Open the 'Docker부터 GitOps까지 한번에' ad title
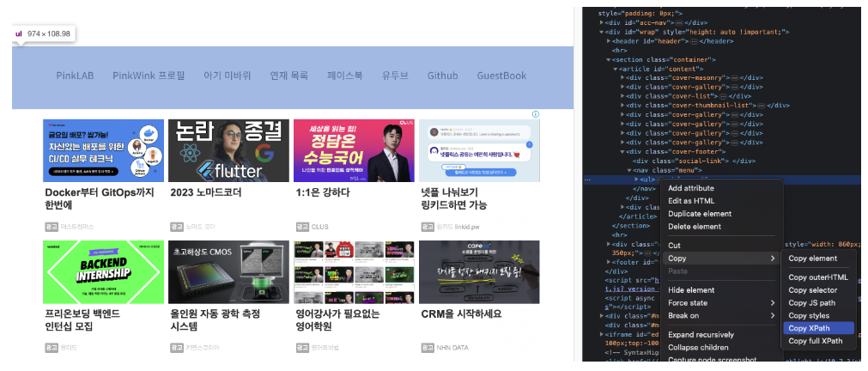868x371 pixels. point(100,198)
